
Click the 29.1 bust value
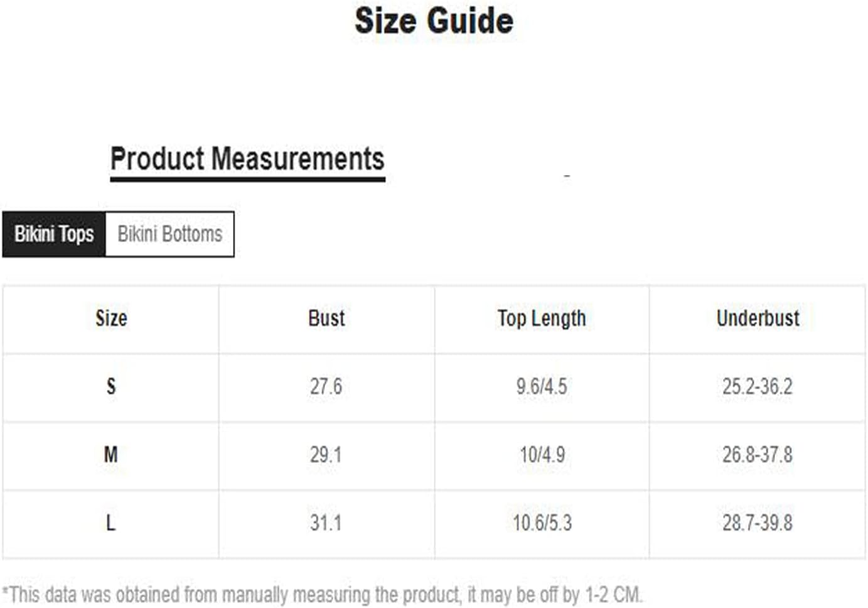click(326, 454)
